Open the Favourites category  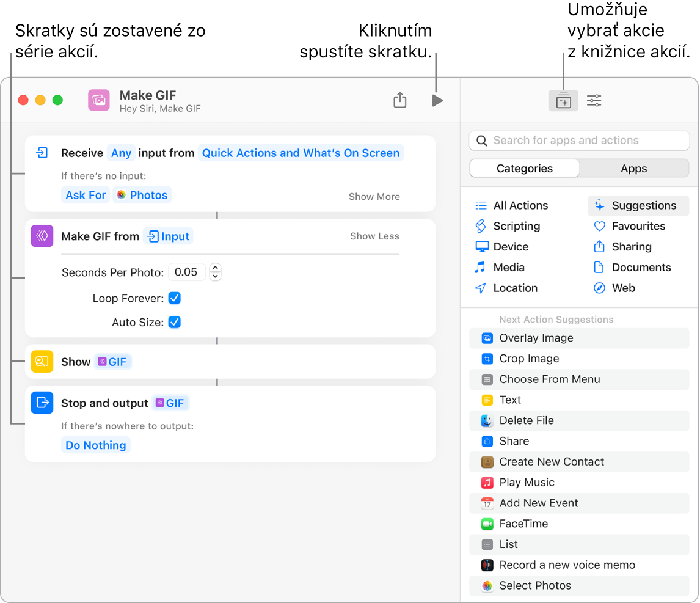click(638, 226)
